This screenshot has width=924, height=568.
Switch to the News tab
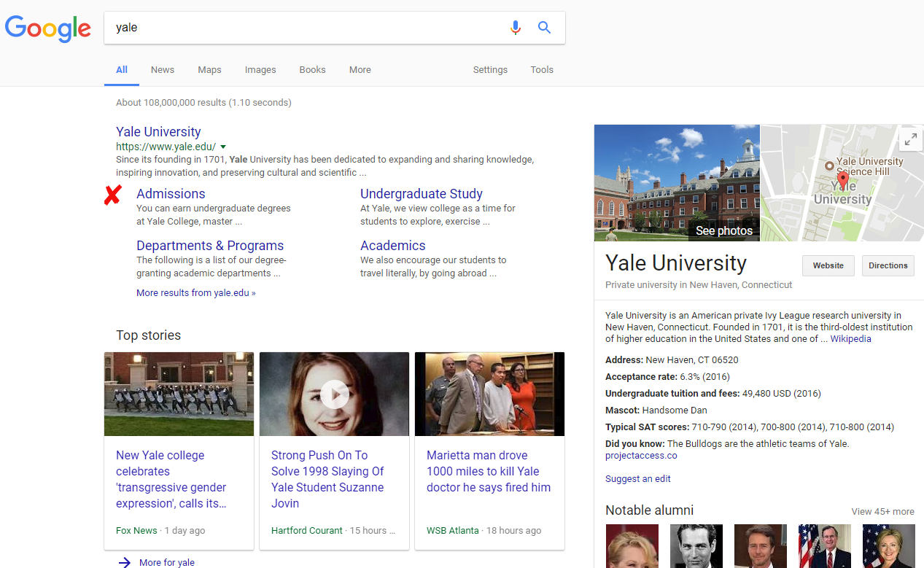(x=163, y=70)
